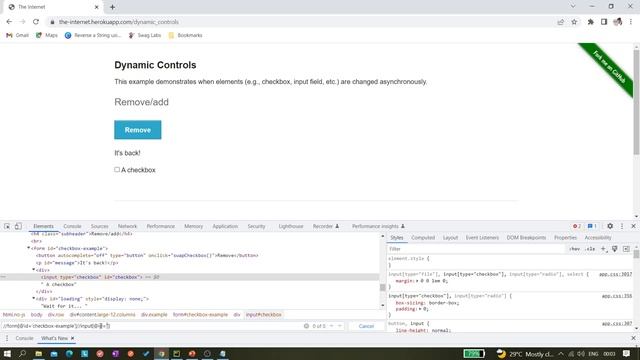
Task: Reload the page
Action: coord(36,22)
